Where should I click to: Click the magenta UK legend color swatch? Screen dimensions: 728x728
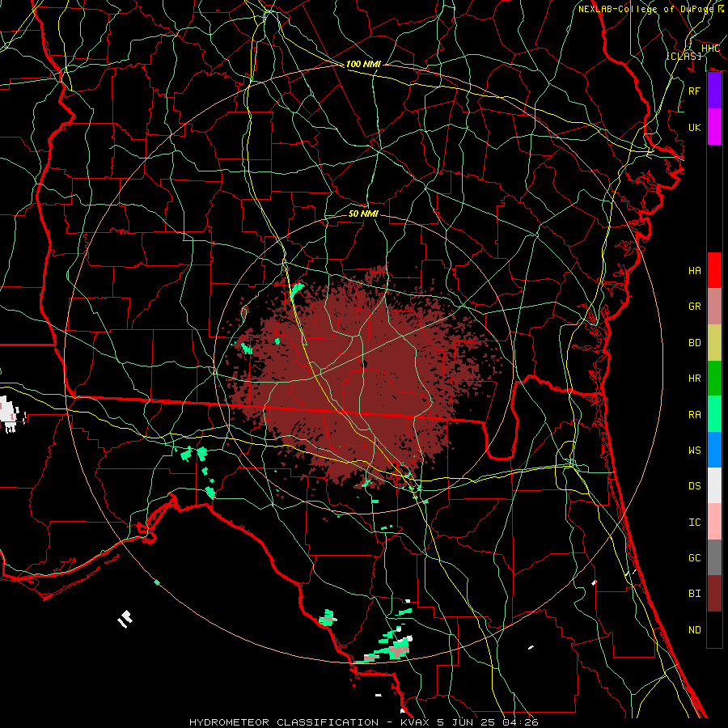point(714,127)
